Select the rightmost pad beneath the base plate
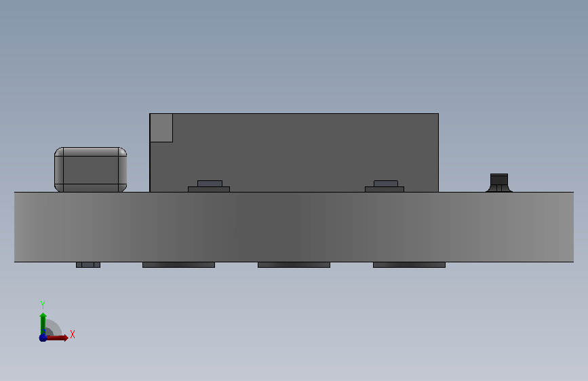This screenshot has height=381, width=588. pos(409,265)
